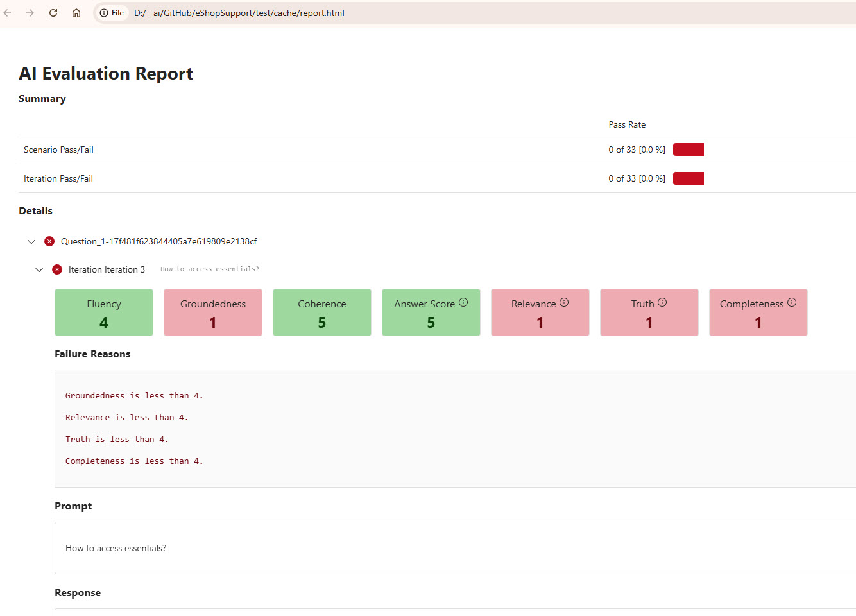Click the browser Forward arrow
Screen dimensions: 856x616
click(30, 13)
